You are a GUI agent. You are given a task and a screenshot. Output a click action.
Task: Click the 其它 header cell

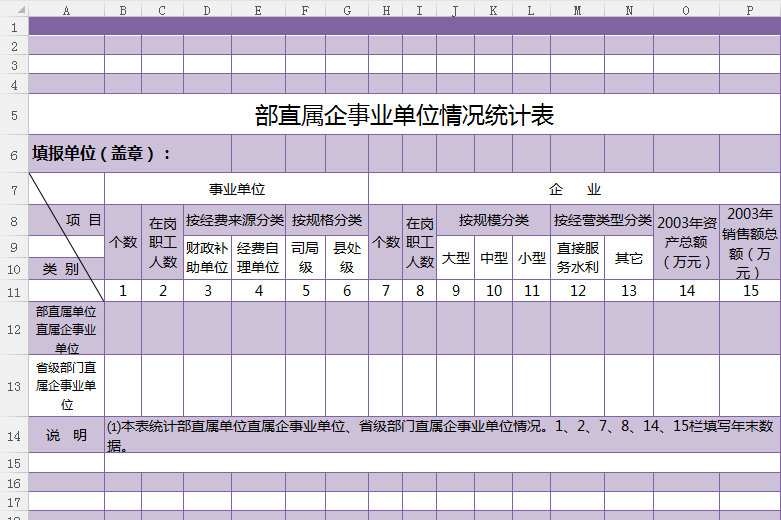[x=628, y=257]
